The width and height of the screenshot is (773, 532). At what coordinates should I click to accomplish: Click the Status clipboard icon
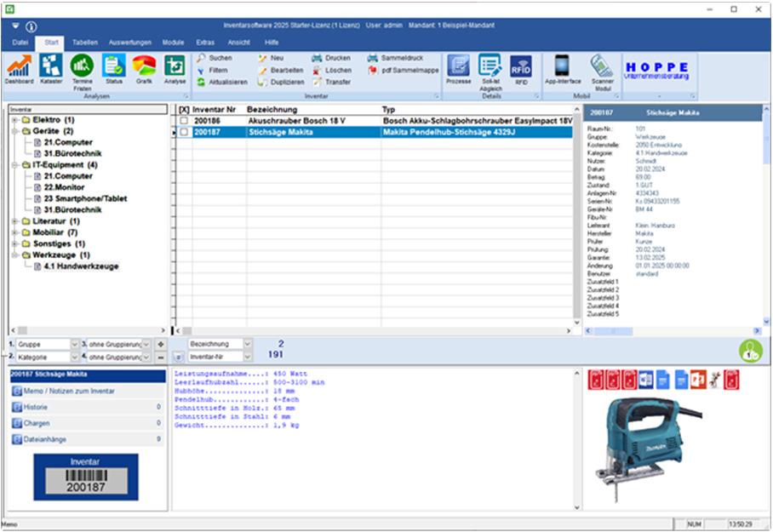tap(114, 69)
